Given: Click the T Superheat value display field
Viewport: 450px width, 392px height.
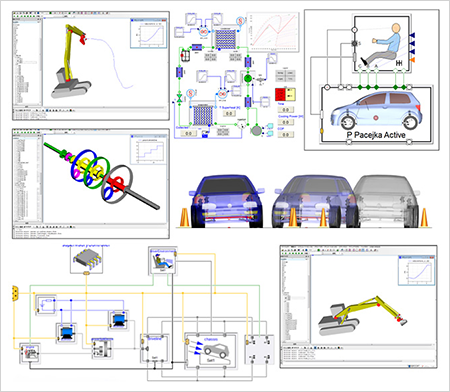Looking at the screenshot, I should [229, 114].
